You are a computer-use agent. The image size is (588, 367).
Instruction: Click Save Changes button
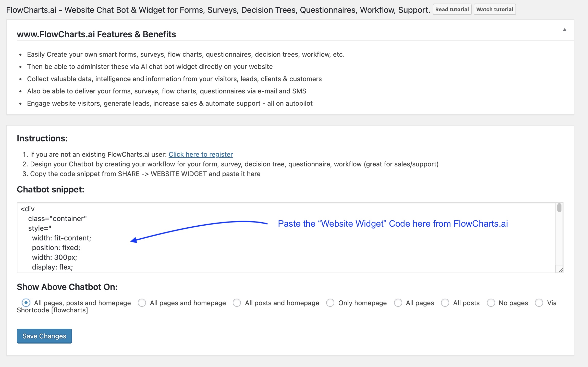point(44,336)
